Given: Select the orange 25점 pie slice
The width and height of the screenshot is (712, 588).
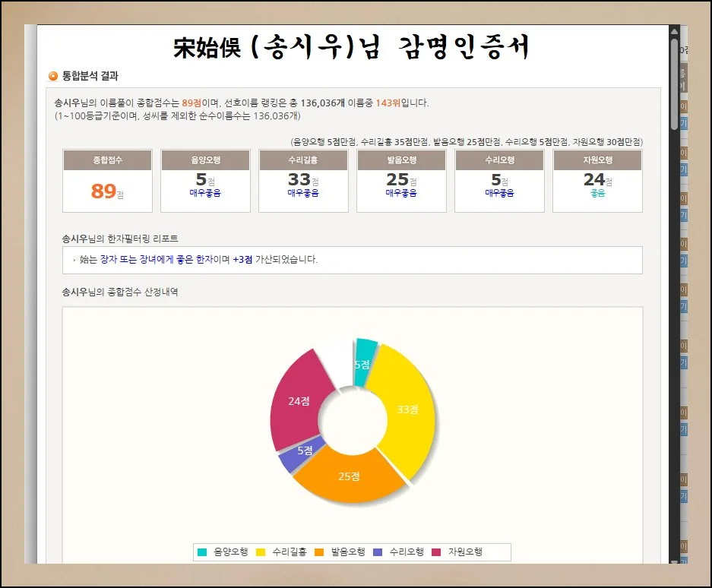Looking at the screenshot, I should point(350,477).
